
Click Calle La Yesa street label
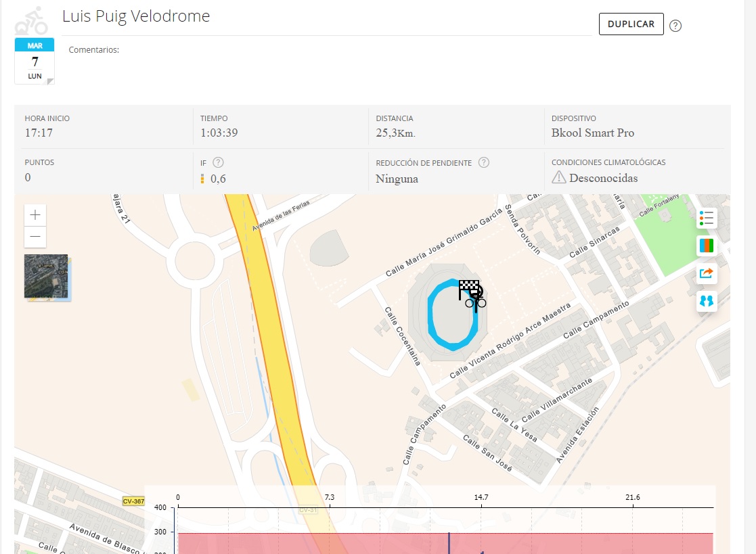(x=514, y=425)
